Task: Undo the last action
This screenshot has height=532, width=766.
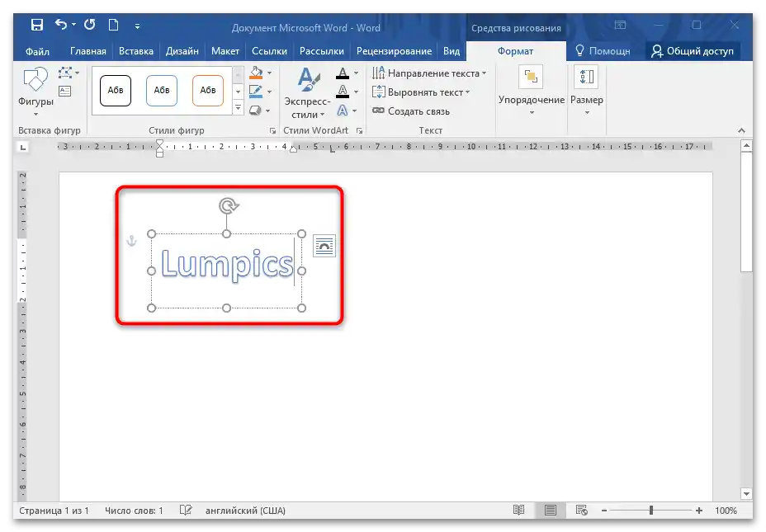Action: point(60,24)
